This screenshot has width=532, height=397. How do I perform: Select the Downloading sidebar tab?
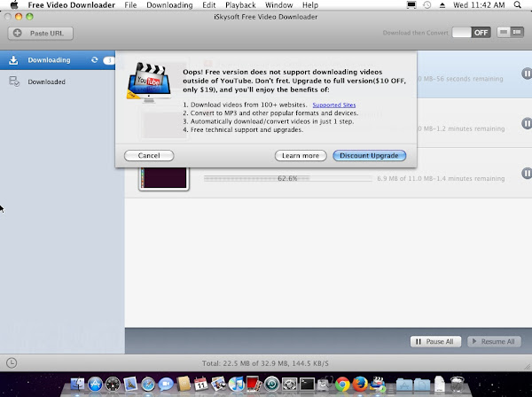58,60
